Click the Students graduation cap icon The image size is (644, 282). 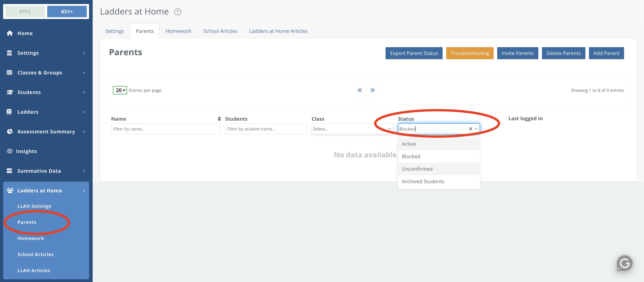10,92
